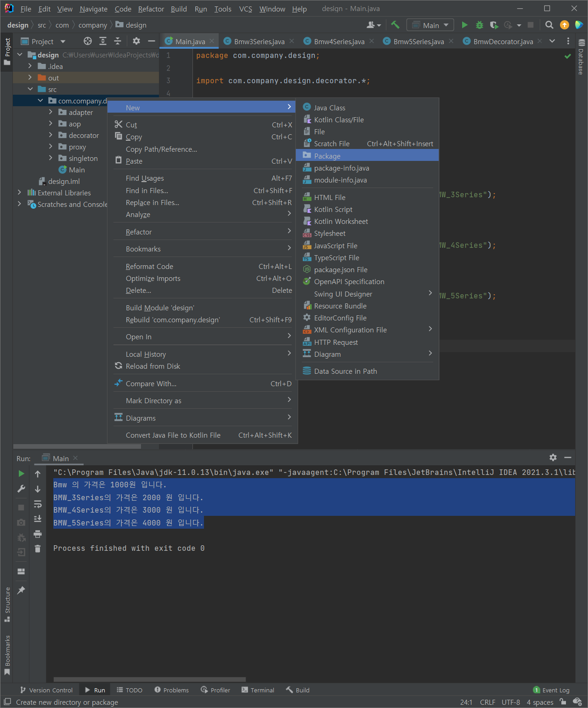Select design.iml file in tree
The image size is (588, 708).
pos(59,181)
